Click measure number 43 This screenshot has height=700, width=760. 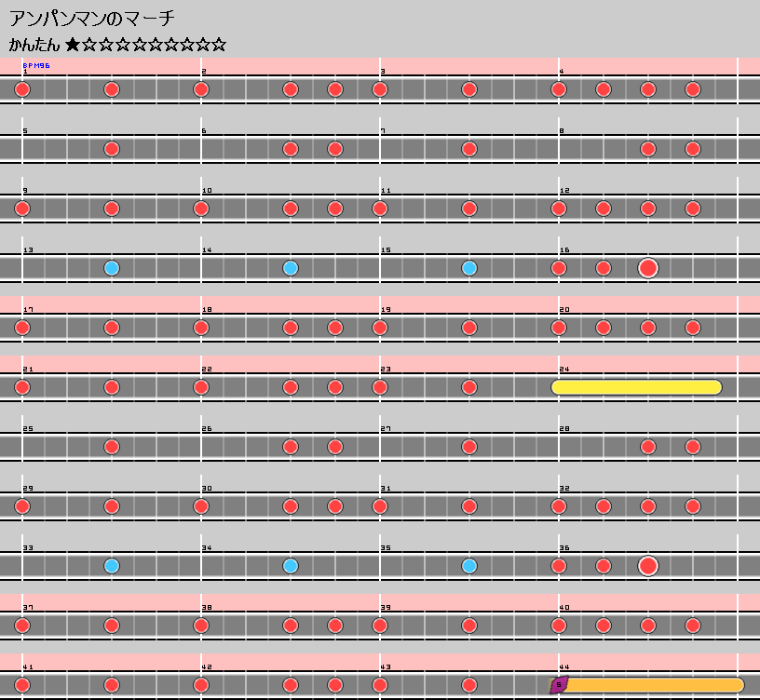click(x=386, y=667)
